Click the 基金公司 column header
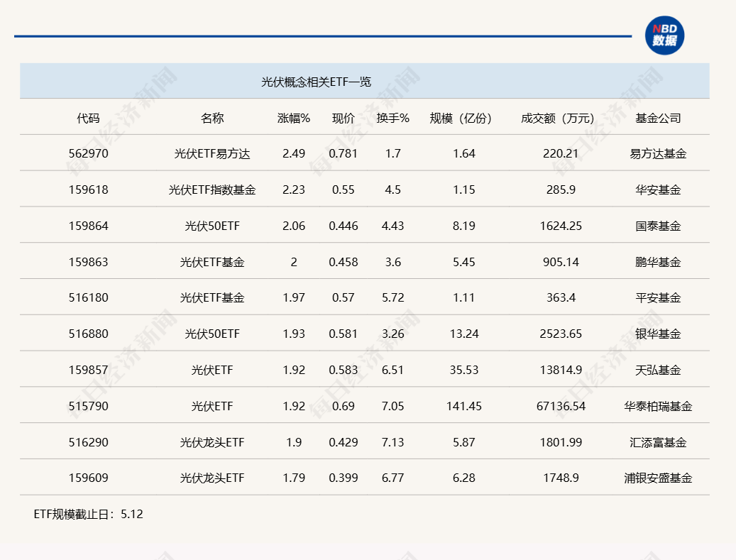 [658, 119]
